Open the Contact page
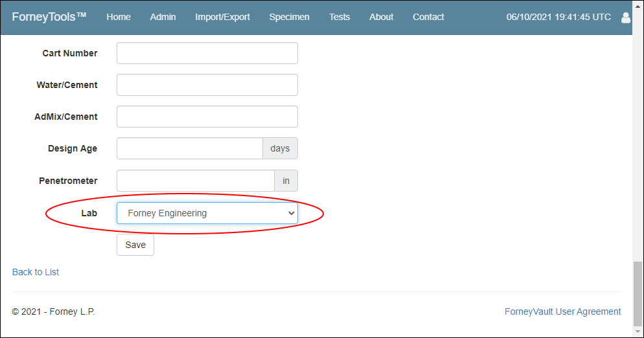644x338 pixels. 428,17
